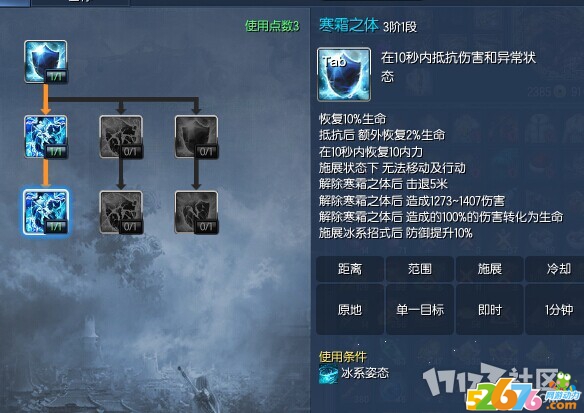Click the 冰系姿态 stance icon
The width and height of the screenshot is (584, 413).
328,374
